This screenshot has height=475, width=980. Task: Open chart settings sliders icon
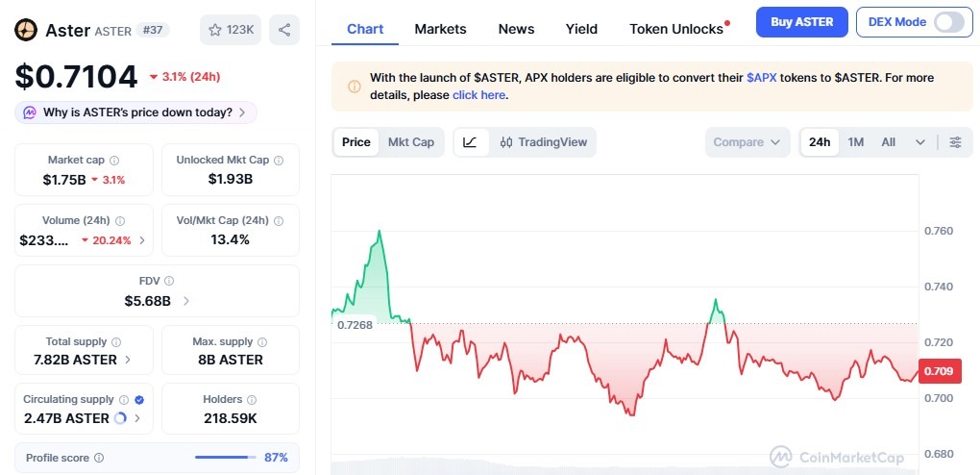[956, 142]
